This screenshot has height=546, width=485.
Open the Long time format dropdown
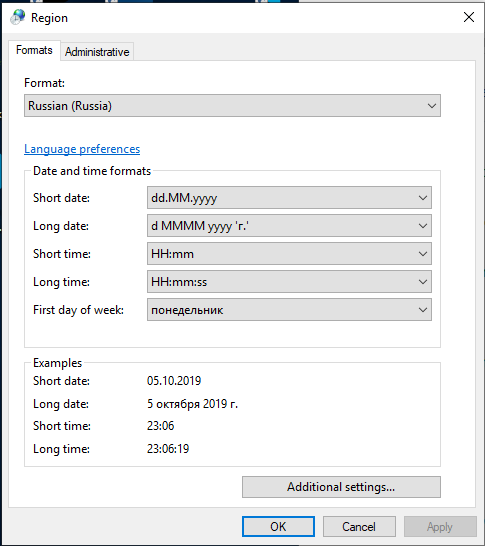coord(289,282)
